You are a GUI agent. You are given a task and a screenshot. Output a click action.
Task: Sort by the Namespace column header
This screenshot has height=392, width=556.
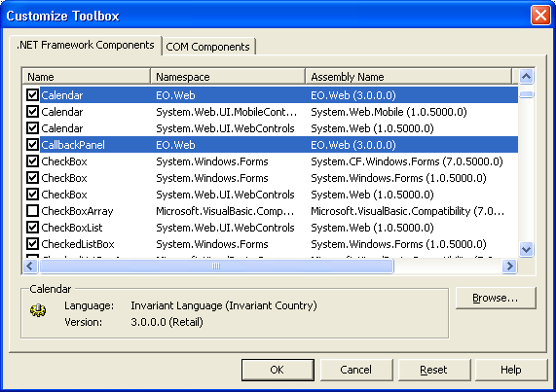[x=228, y=77]
